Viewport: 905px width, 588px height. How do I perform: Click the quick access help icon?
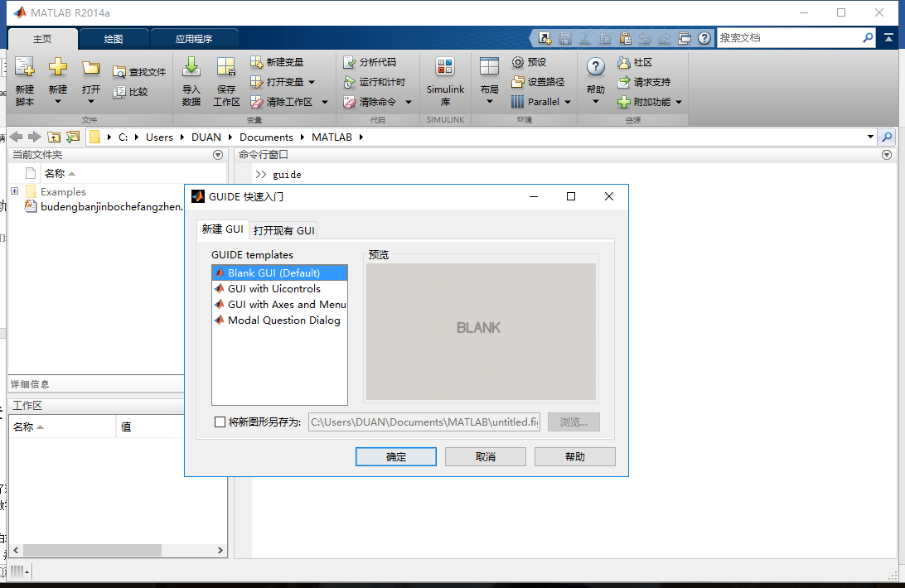tap(704, 38)
